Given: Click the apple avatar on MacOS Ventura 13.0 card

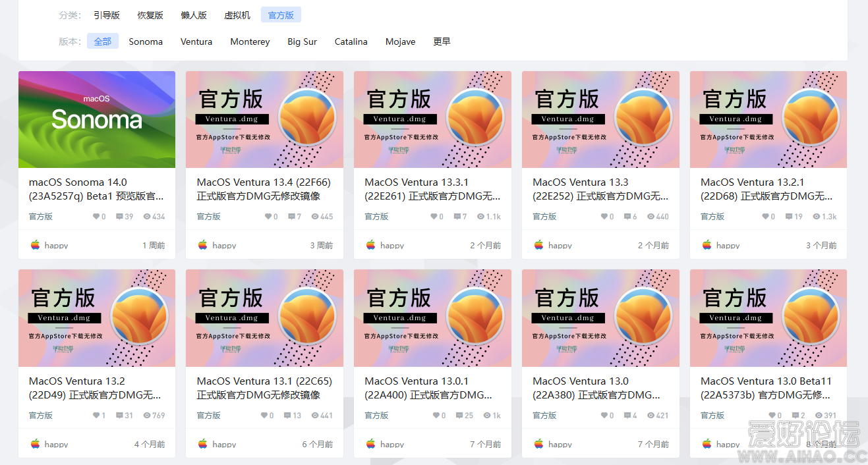Looking at the screenshot, I should (538, 443).
